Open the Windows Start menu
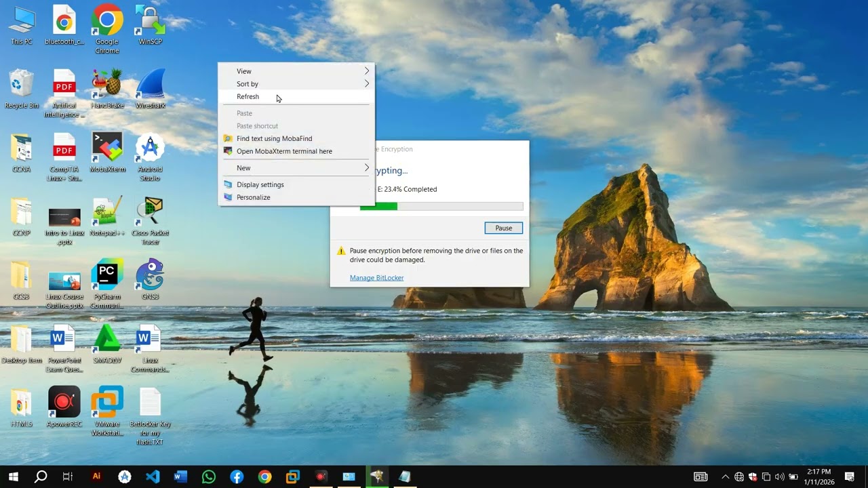The width and height of the screenshot is (868, 488). tap(13, 476)
